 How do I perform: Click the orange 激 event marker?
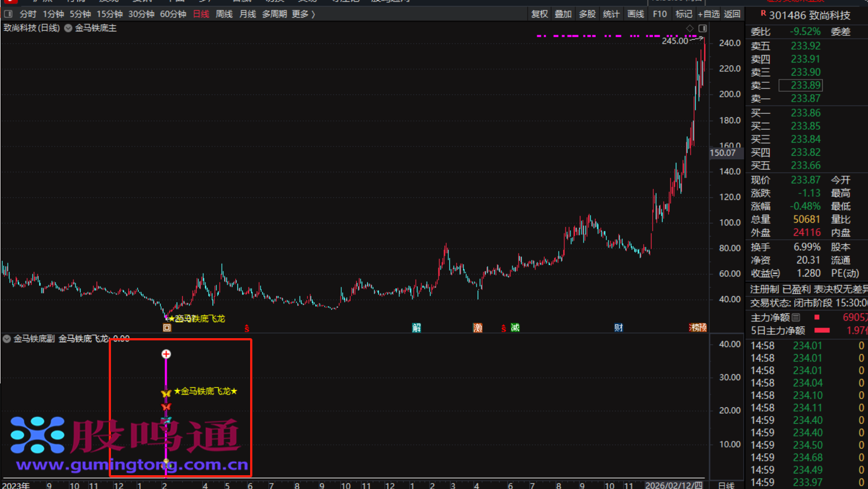(478, 328)
